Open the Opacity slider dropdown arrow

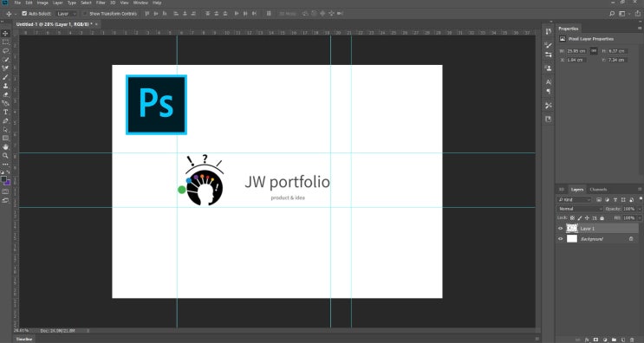pyautogui.click(x=640, y=209)
